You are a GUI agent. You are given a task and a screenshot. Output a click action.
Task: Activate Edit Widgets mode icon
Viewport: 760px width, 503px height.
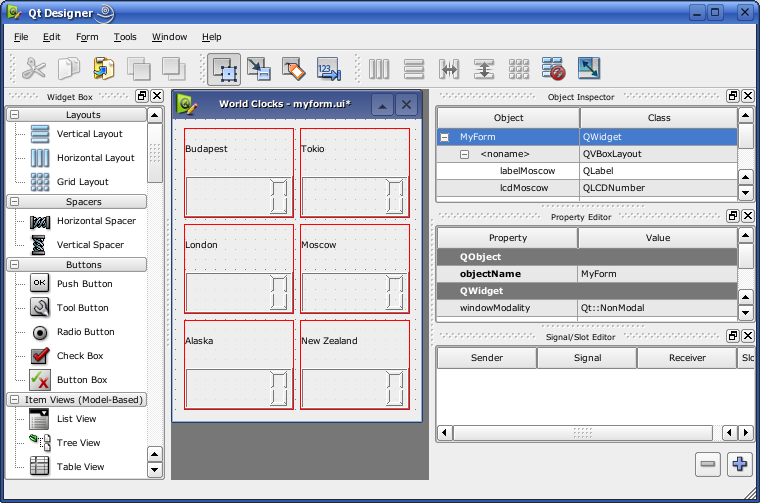[224, 69]
